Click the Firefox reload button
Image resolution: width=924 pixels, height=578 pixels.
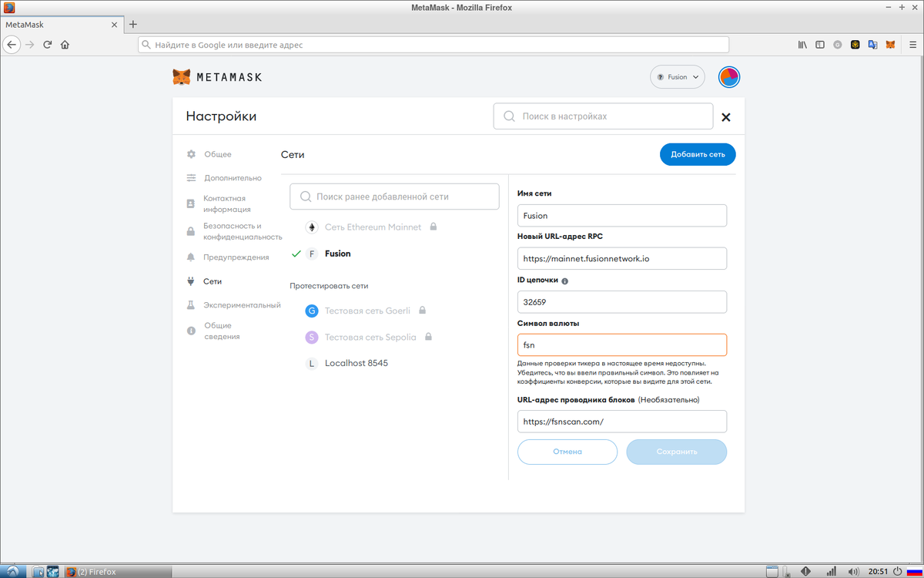tap(47, 45)
